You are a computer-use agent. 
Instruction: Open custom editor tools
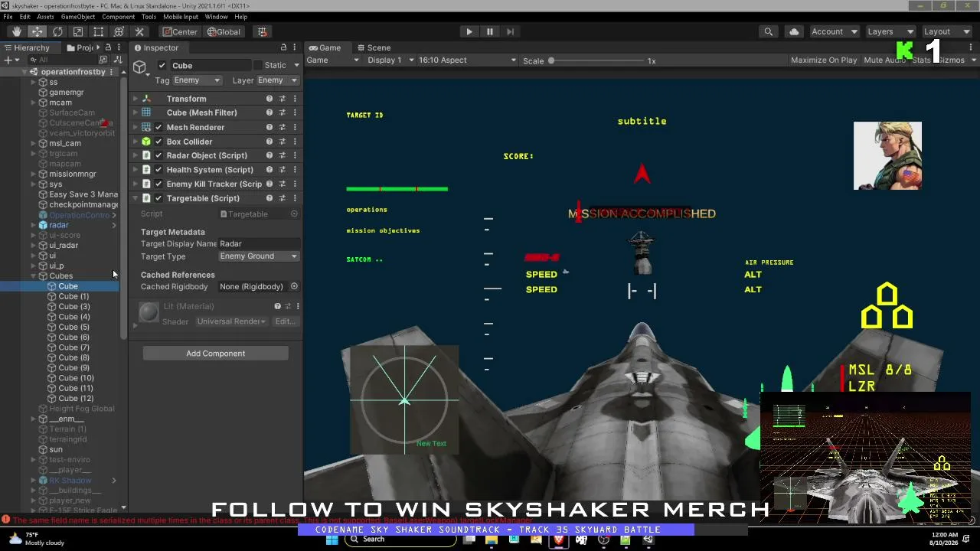139,31
